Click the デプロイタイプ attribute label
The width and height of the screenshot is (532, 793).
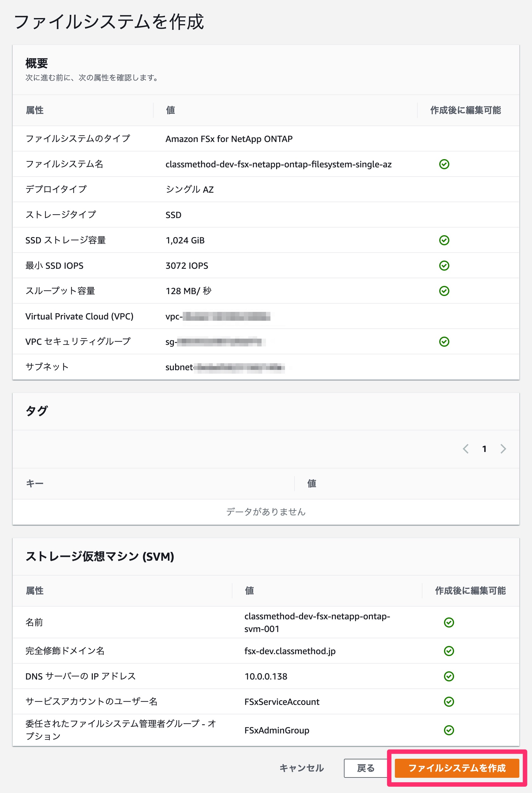56,189
